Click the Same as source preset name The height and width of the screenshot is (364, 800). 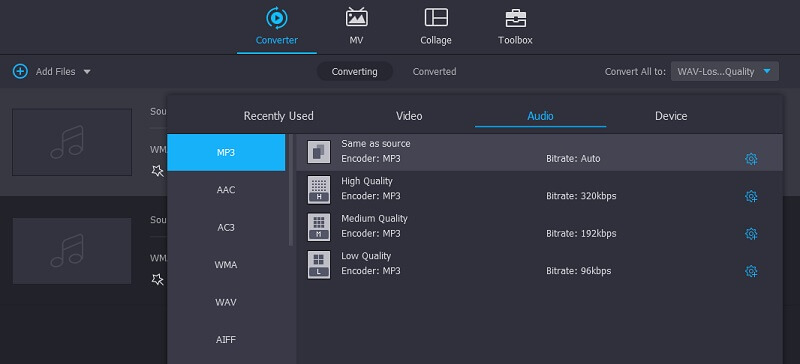click(376, 143)
